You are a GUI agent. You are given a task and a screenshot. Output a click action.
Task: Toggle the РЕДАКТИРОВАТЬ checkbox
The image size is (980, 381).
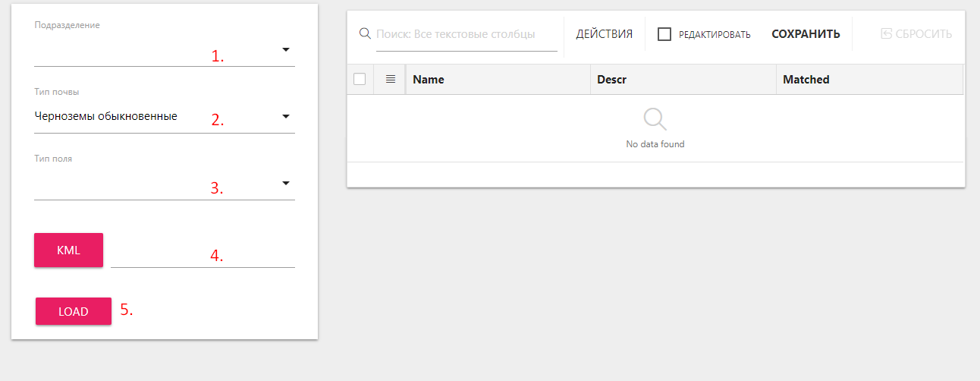664,34
